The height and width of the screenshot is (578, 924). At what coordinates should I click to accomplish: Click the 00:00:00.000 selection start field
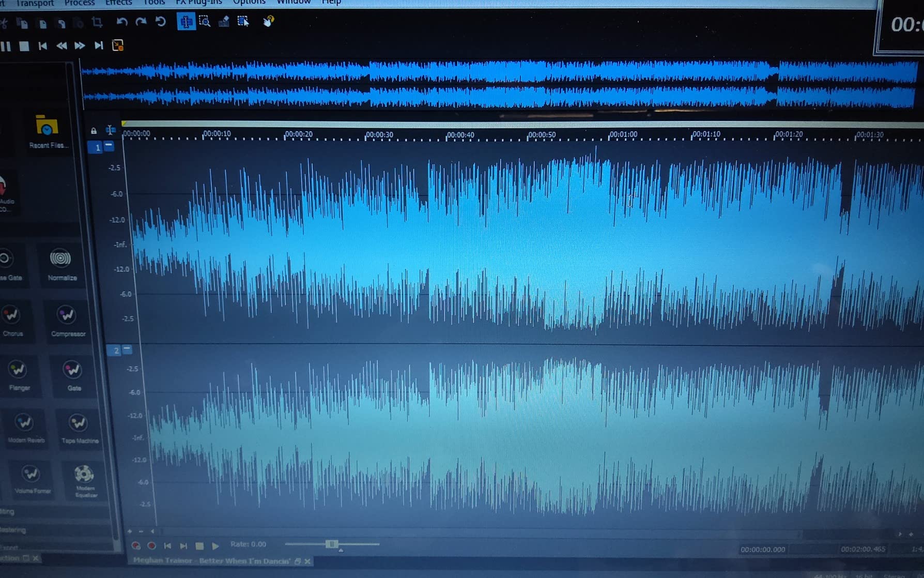coord(763,549)
